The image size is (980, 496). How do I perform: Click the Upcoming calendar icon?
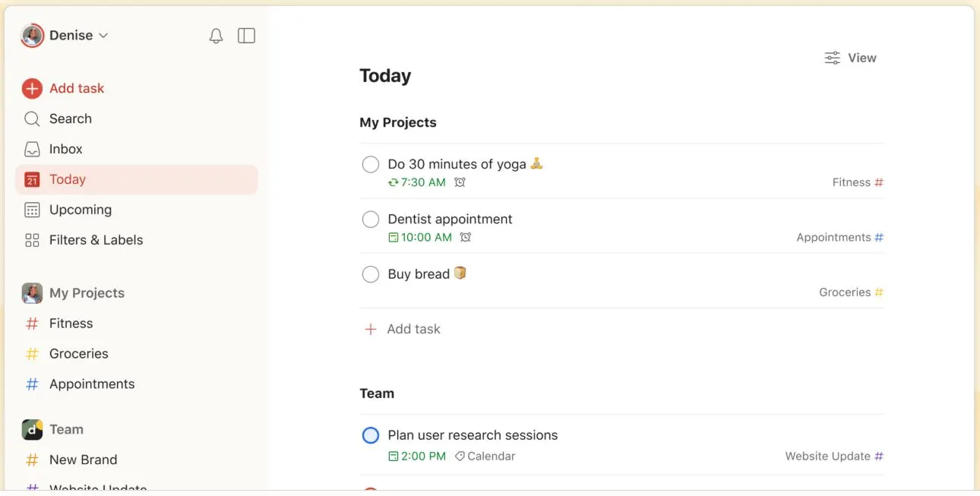pyautogui.click(x=32, y=210)
